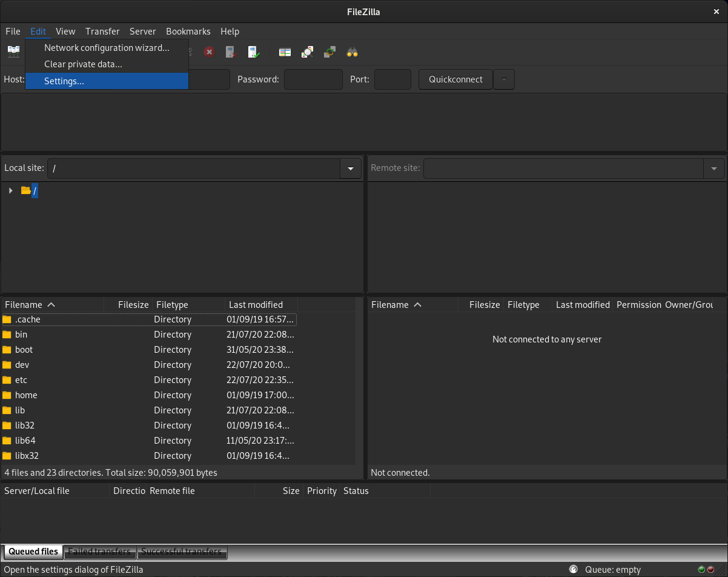Sort local files by Filesize column
Viewport: 728px width, 577px height.
[x=128, y=305]
